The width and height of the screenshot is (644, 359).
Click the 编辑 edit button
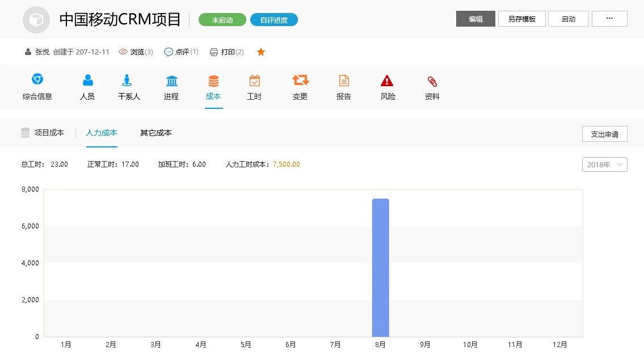tap(475, 19)
